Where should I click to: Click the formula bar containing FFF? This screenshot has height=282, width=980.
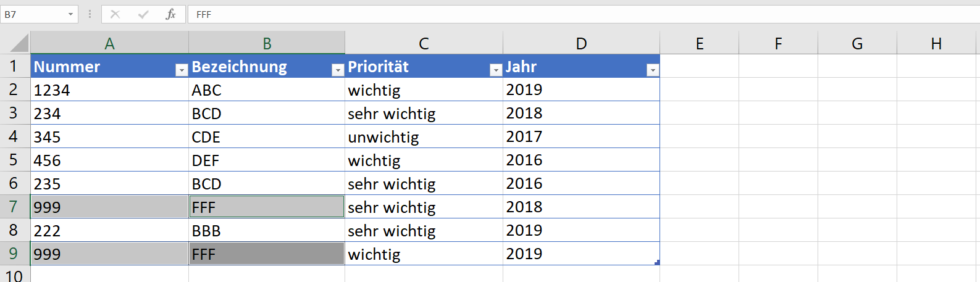pos(556,14)
